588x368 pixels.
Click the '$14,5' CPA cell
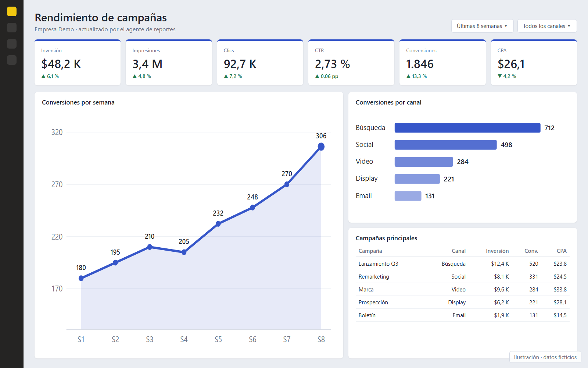point(560,315)
